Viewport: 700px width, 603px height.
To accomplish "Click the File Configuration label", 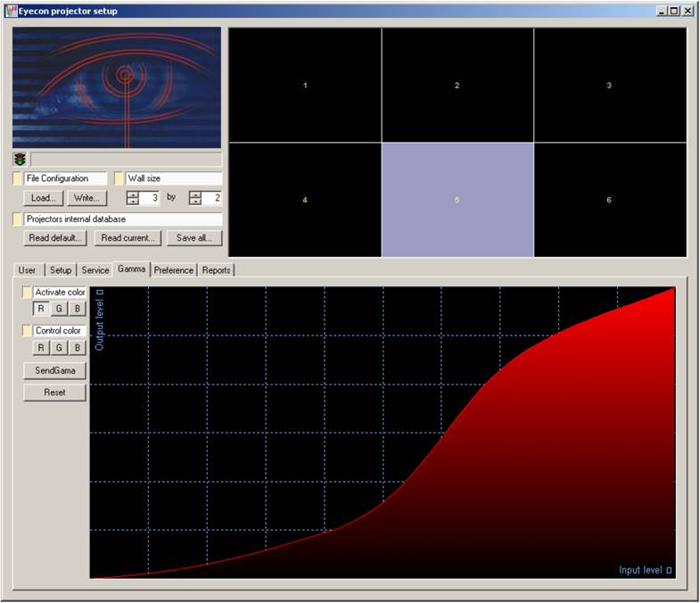I will click(x=65, y=178).
